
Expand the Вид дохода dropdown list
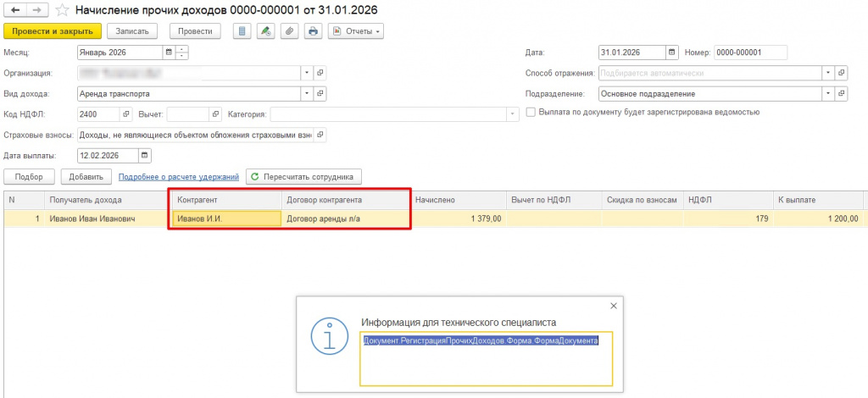click(x=307, y=93)
